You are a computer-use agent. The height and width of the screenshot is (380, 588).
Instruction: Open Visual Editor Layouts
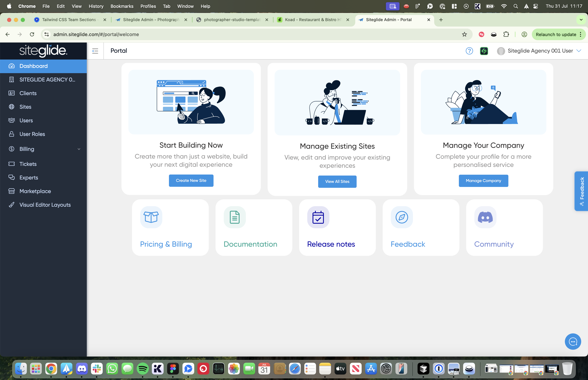point(45,205)
